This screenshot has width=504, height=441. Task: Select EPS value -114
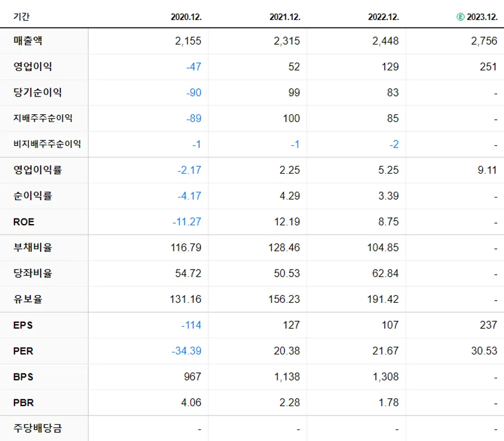(191, 325)
